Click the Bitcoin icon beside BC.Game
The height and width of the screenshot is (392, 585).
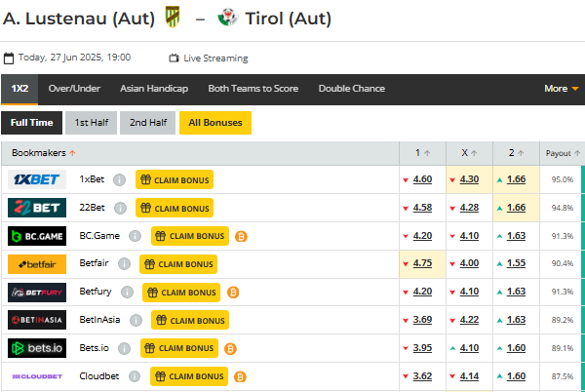point(241,236)
